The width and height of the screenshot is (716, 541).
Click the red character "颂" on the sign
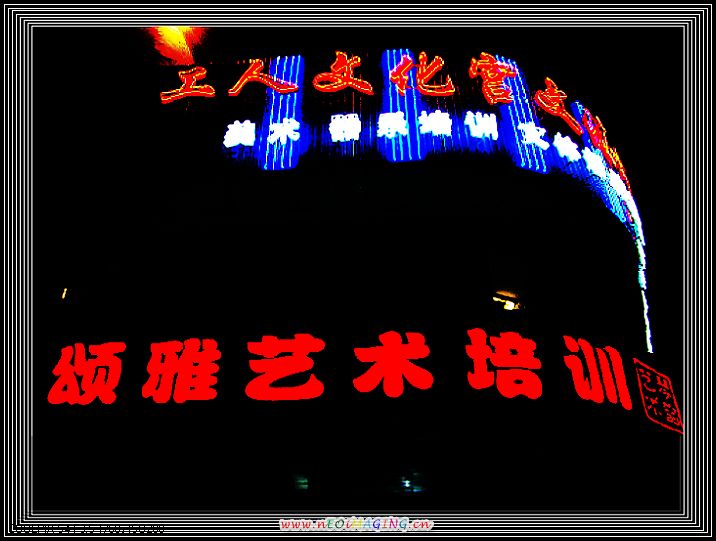click(x=87, y=373)
